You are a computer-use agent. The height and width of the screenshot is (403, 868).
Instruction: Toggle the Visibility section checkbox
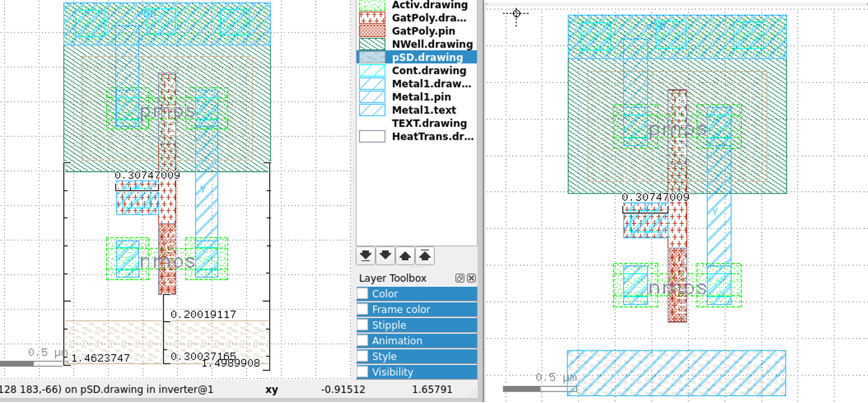(x=363, y=372)
